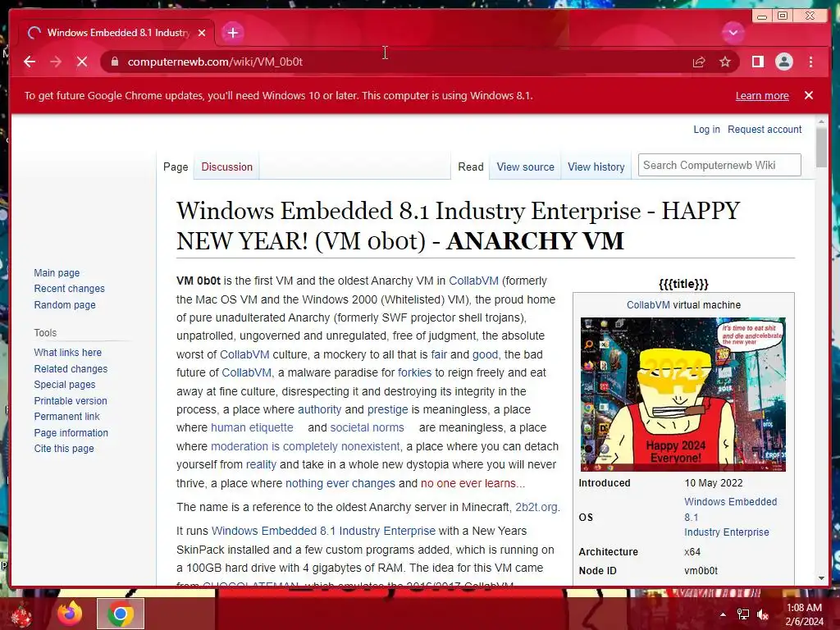Select the Chrome taskbar button

pyautogui.click(x=121, y=614)
